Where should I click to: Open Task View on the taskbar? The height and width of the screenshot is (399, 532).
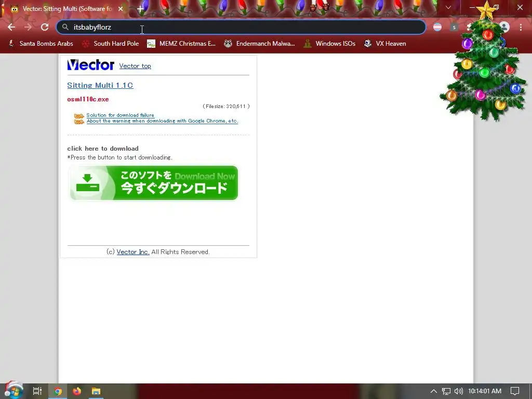tap(37, 391)
